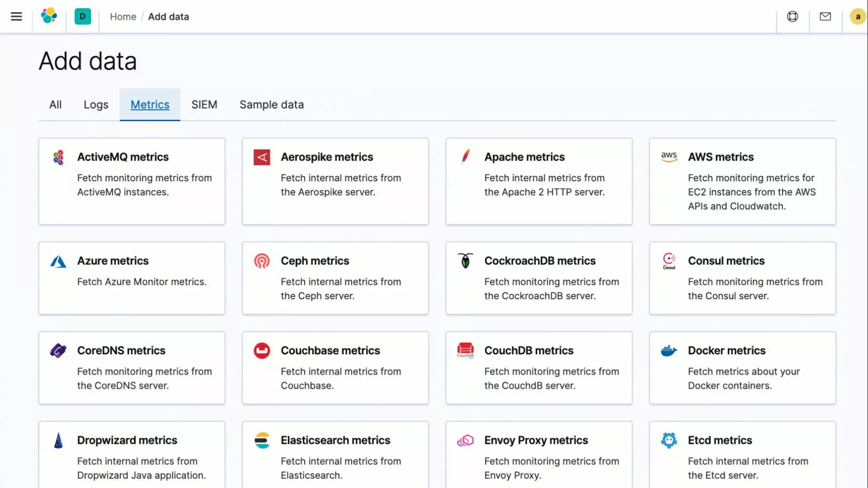
Task: Go to Home breadcrumb link
Action: pos(123,17)
